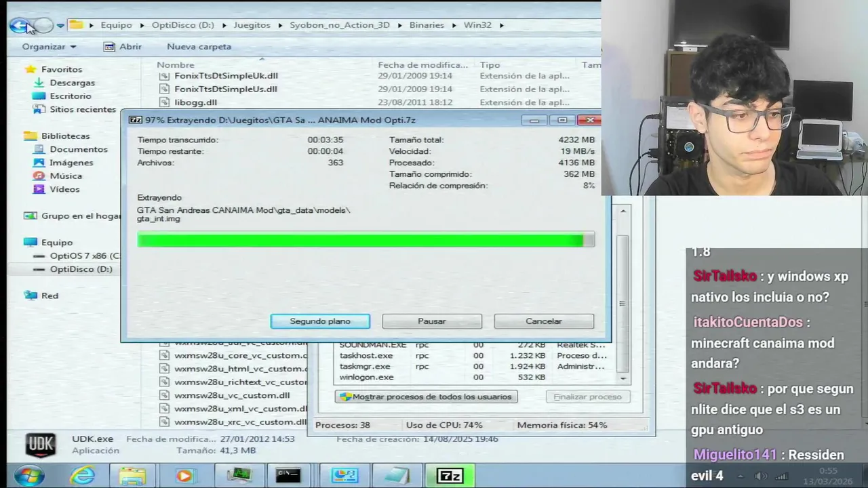Click Cancelar in extraction dialog
This screenshot has height=488, width=868.
(544, 321)
